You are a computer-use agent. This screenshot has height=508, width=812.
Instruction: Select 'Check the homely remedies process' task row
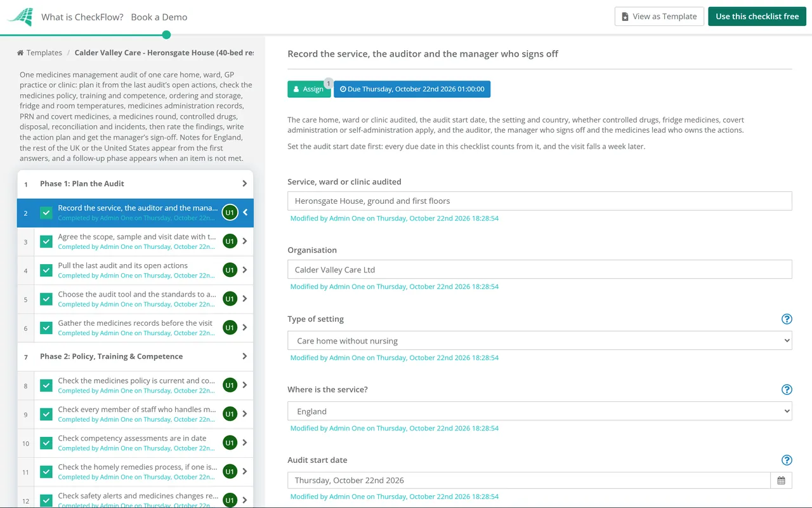(135, 471)
